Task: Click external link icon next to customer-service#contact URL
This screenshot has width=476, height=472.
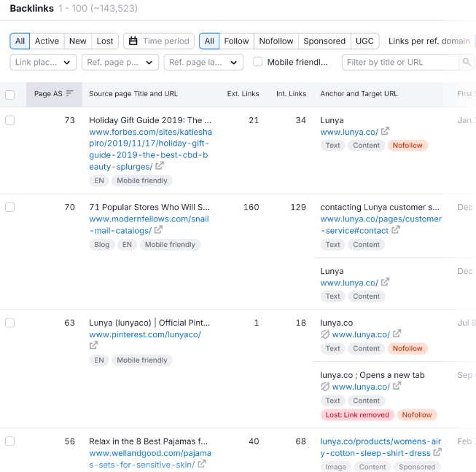Action: tap(396, 231)
